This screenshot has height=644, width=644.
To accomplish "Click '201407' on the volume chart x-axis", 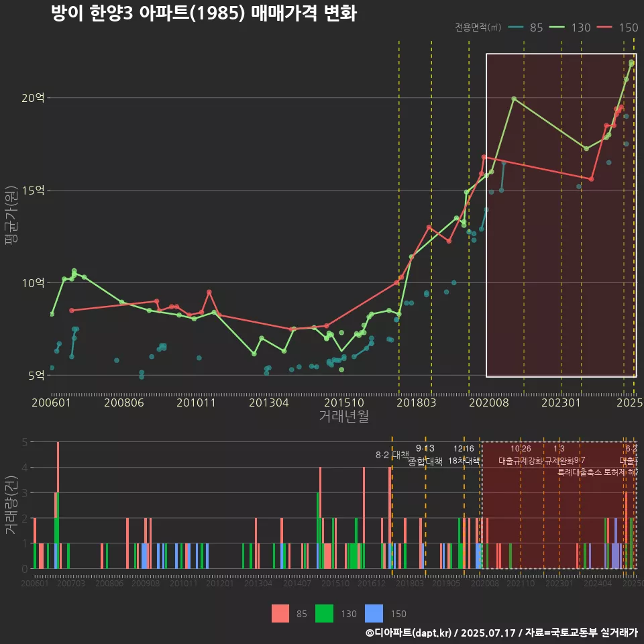I will point(297,583).
